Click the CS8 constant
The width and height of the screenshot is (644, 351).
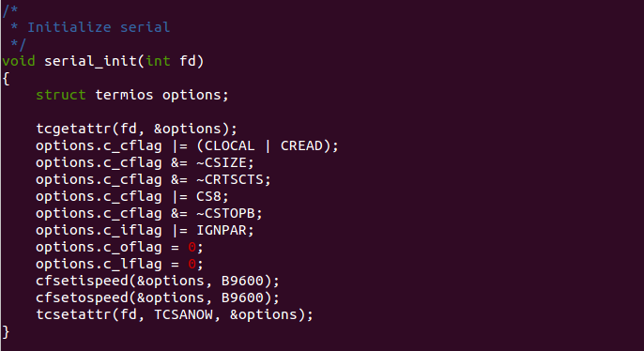(208, 196)
